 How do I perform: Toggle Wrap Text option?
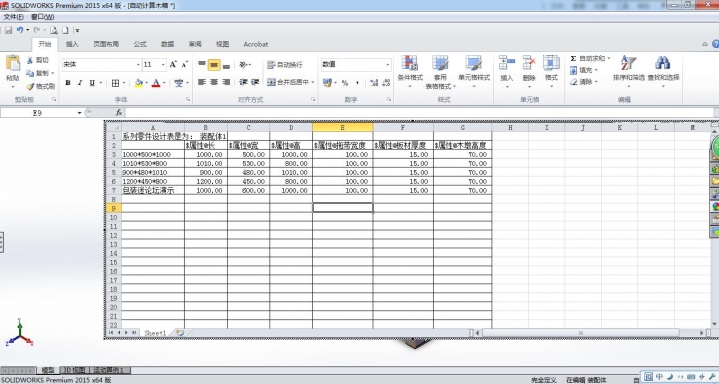pyautogui.click(x=285, y=65)
